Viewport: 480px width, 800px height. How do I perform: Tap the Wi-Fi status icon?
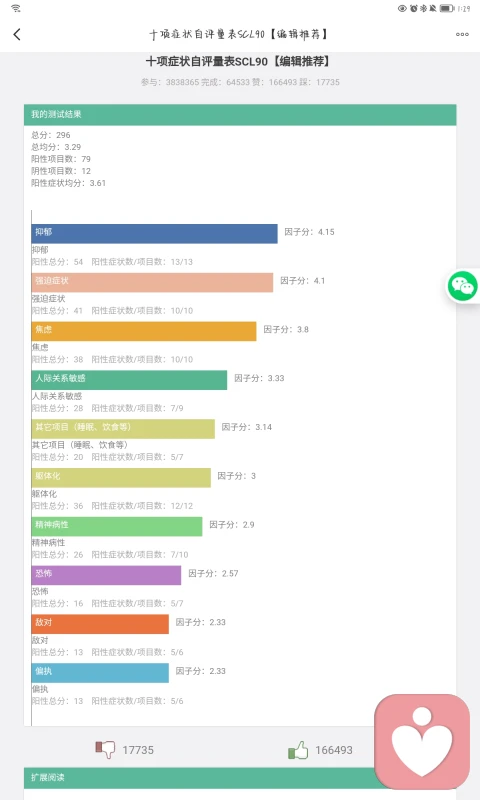pyautogui.click(x=16, y=8)
